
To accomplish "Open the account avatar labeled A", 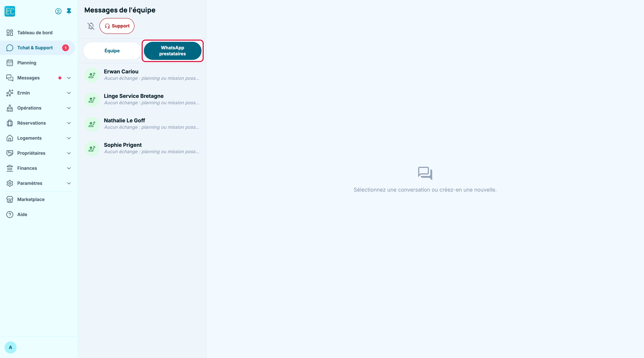I will [x=11, y=347].
